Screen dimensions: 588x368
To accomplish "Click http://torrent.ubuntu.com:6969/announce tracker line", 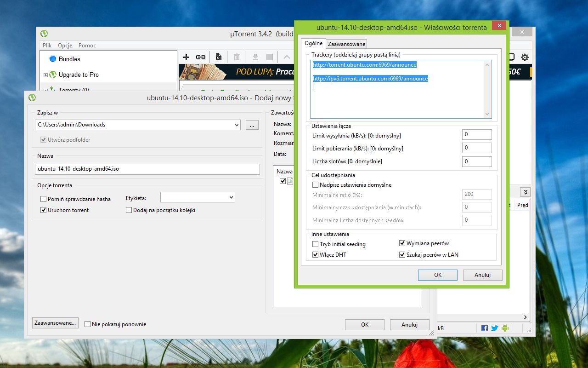I will (x=365, y=65).
